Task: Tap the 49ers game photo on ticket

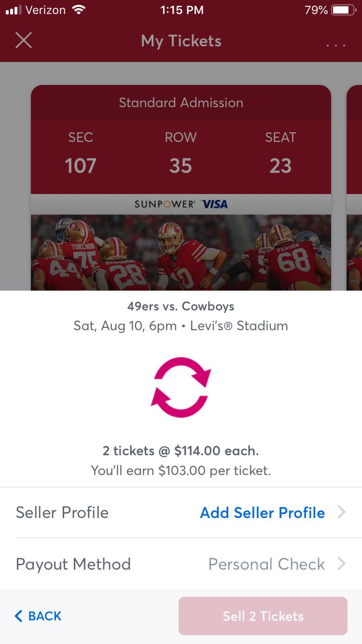Action: [181, 252]
